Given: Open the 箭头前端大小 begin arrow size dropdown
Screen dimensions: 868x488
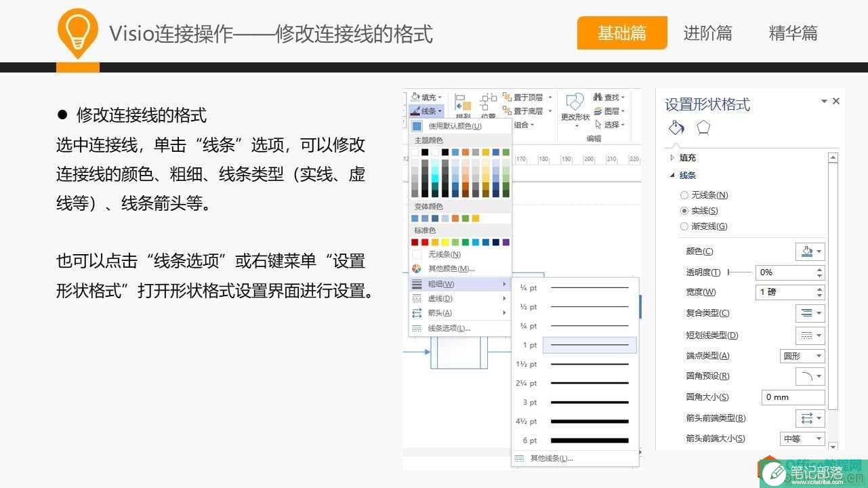Looking at the screenshot, I should [x=803, y=439].
